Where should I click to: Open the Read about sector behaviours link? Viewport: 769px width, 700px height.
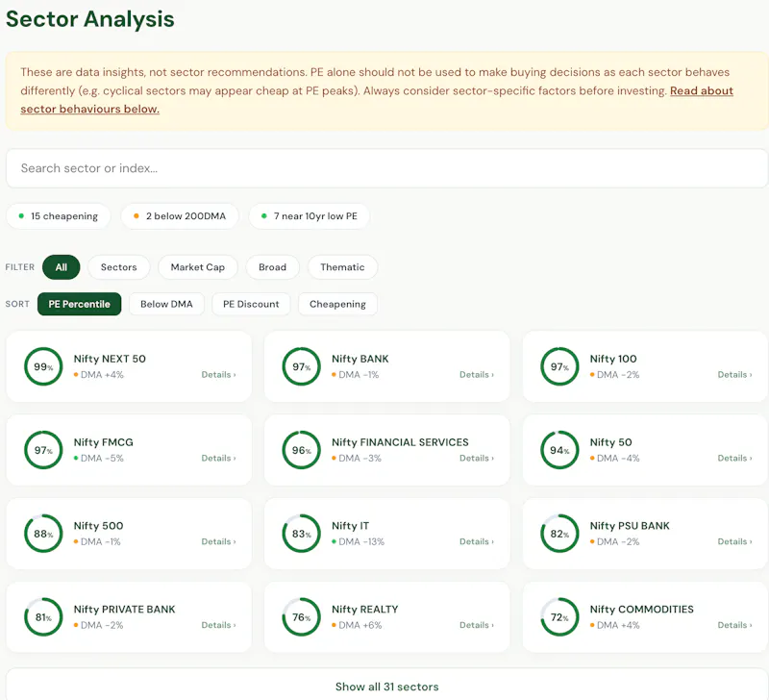click(x=702, y=90)
